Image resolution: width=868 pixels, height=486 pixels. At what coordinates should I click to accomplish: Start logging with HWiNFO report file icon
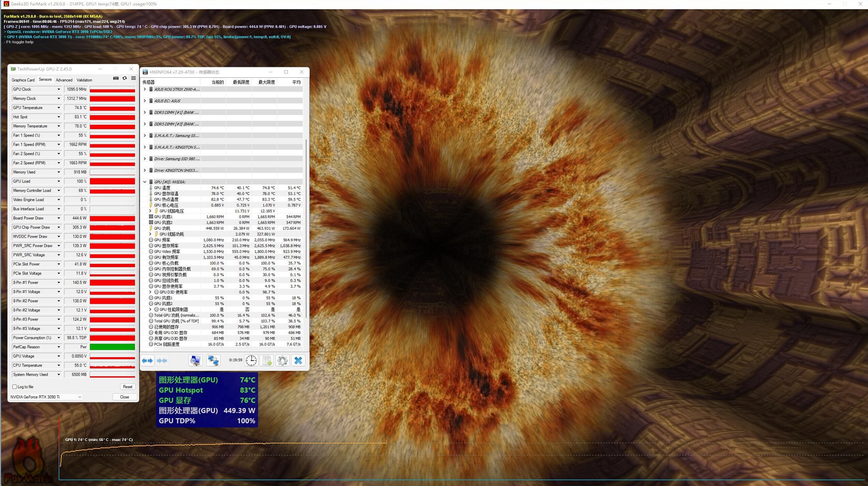click(267, 360)
